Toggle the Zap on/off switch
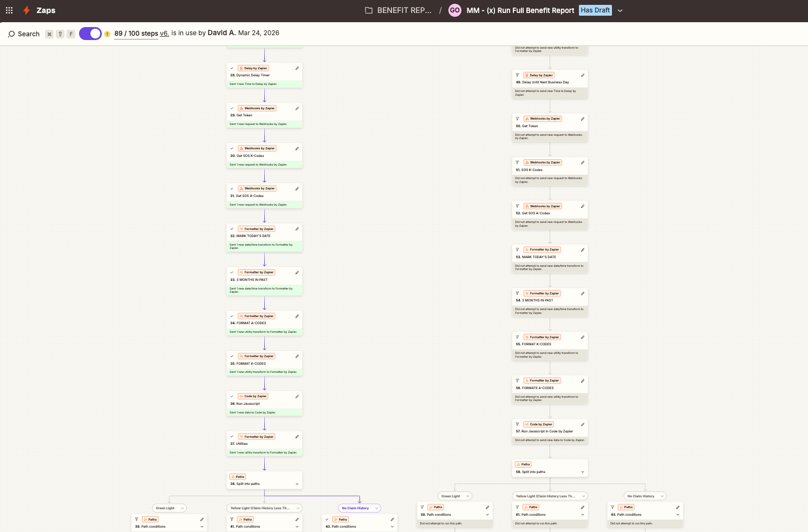 pos(90,34)
